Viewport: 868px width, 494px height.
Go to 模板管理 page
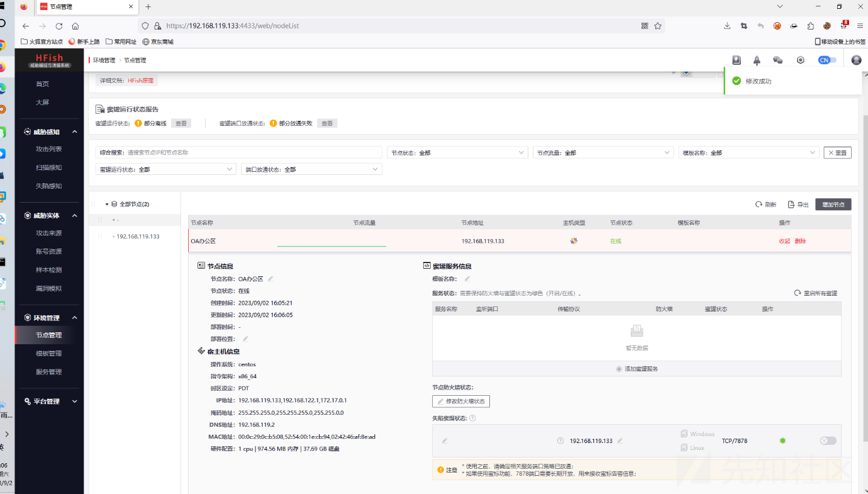coord(49,354)
